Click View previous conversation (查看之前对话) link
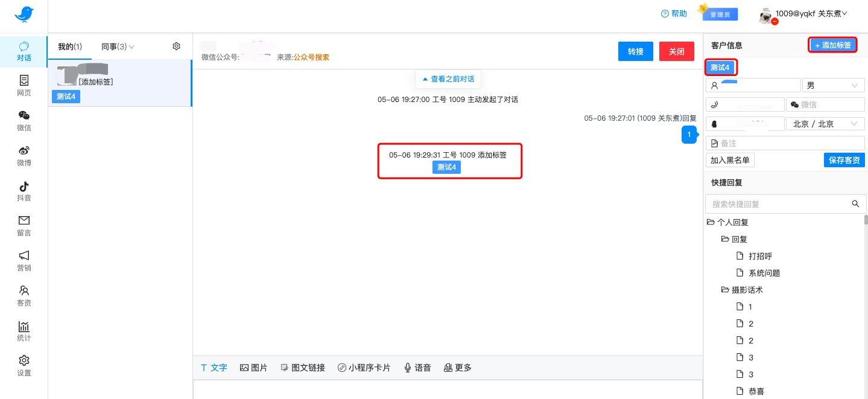The image size is (868, 399). [x=448, y=79]
